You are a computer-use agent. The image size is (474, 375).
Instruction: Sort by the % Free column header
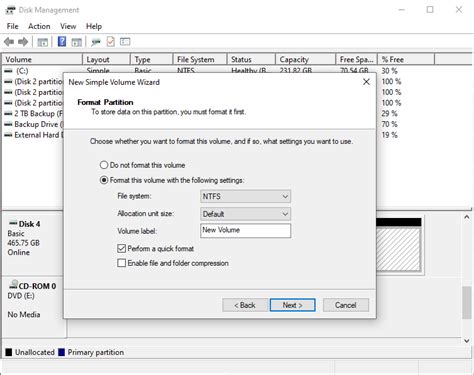(406, 59)
